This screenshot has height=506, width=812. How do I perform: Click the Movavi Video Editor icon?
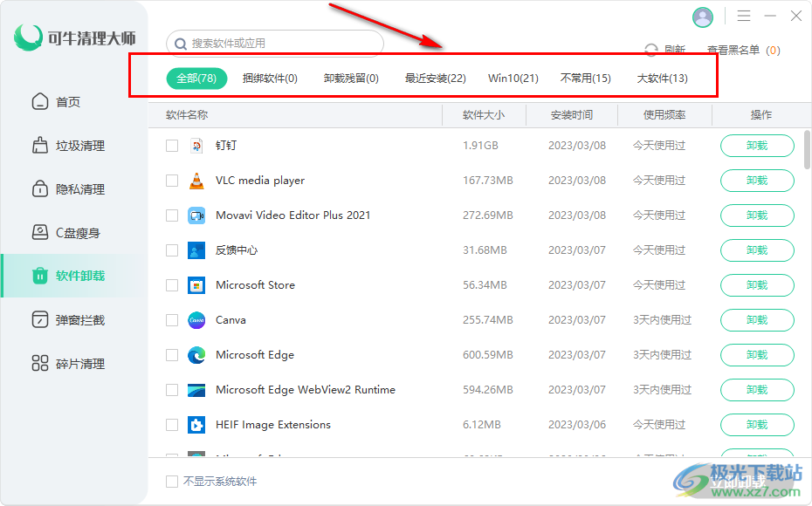point(196,215)
